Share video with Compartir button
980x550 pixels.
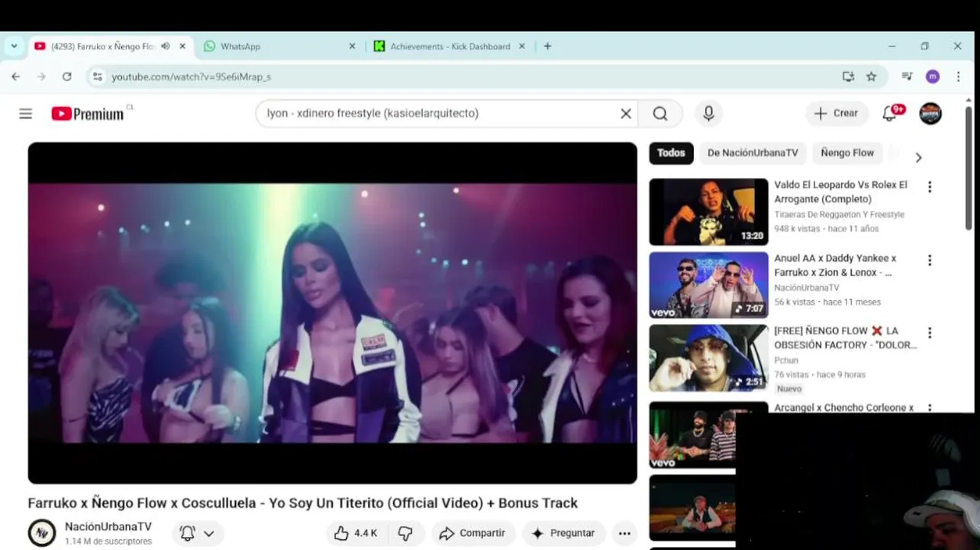click(472, 533)
